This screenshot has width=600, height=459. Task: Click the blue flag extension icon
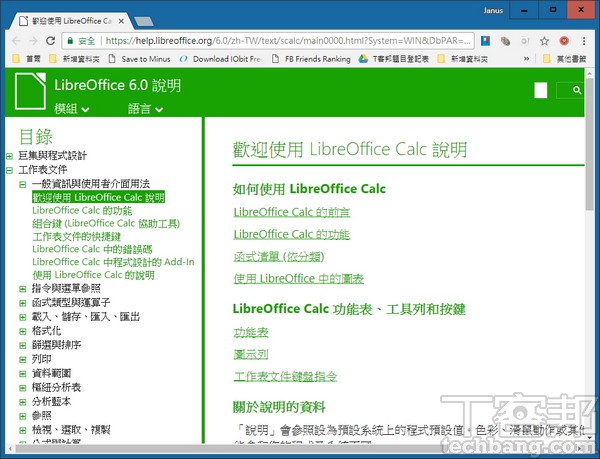tap(485, 41)
